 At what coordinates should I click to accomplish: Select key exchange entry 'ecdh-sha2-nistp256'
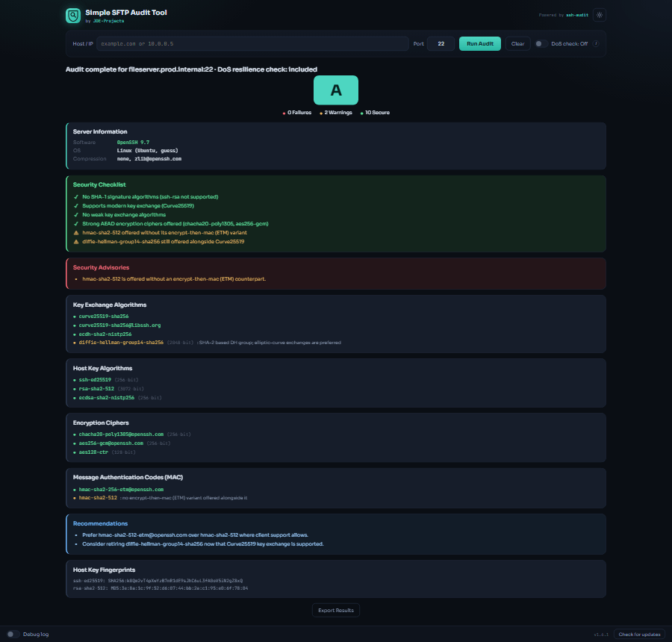click(105, 334)
